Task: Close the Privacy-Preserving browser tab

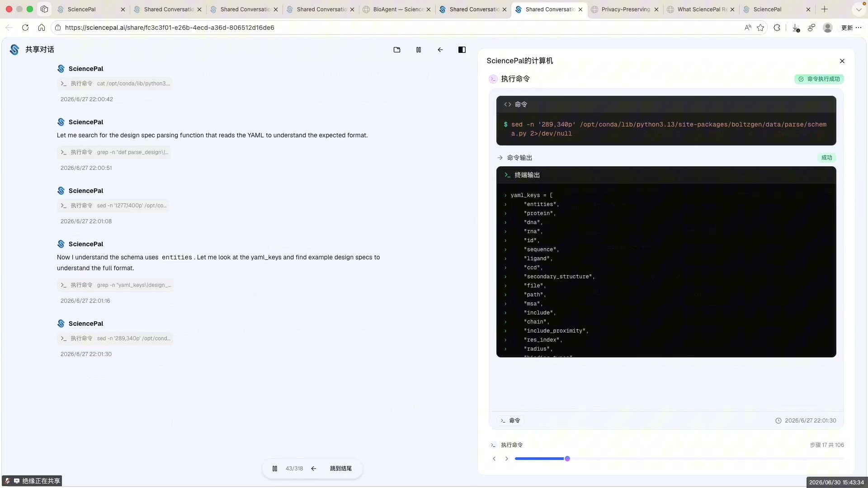Action: (x=656, y=9)
